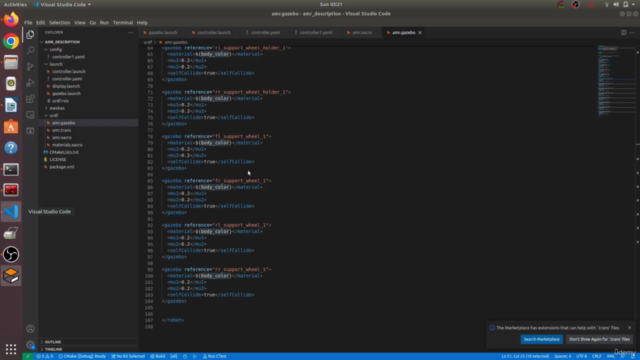This screenshot has width=640, height=360.
Task: Open the Terminal menu
Action: pyautogui.click(x=123, y=23)
